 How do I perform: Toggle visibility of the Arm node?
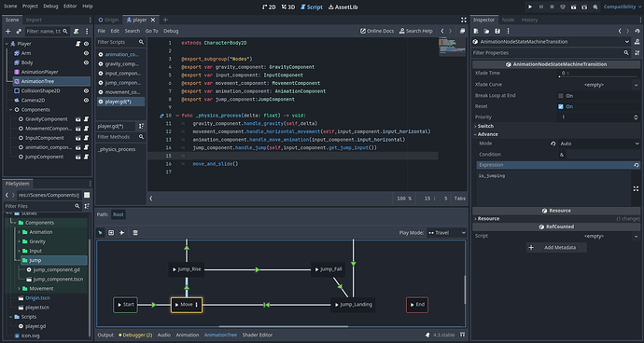coord(86,53)
